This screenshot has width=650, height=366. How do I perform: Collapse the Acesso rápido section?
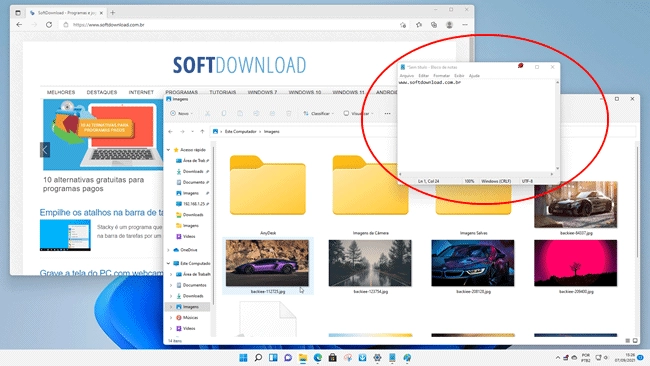[168, 150]
